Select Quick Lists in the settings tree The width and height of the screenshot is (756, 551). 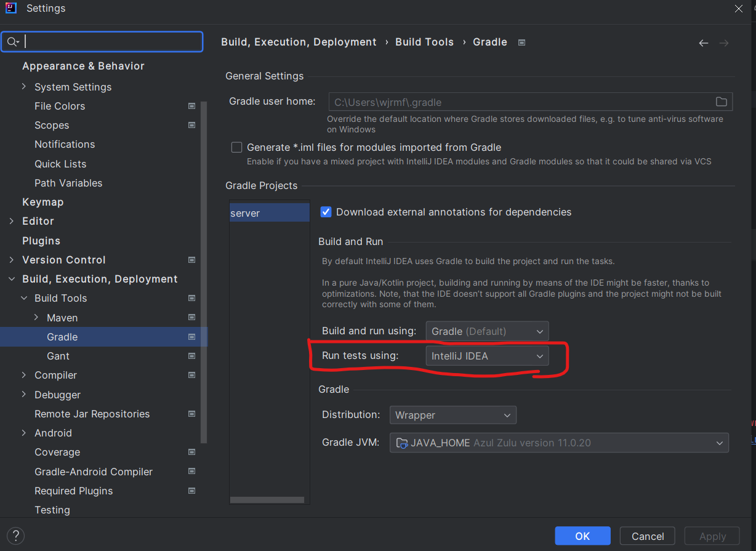tap(60, 164)
